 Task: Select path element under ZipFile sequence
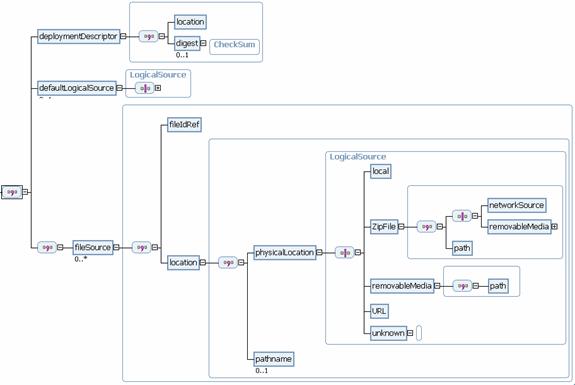click(462, 248)
